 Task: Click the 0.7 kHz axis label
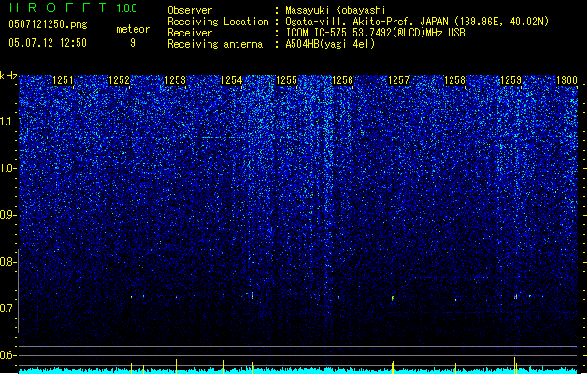coord(8,309)
